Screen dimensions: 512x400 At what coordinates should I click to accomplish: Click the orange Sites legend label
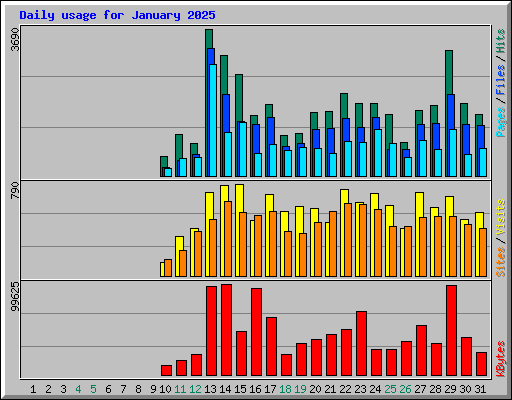[501, 262]
